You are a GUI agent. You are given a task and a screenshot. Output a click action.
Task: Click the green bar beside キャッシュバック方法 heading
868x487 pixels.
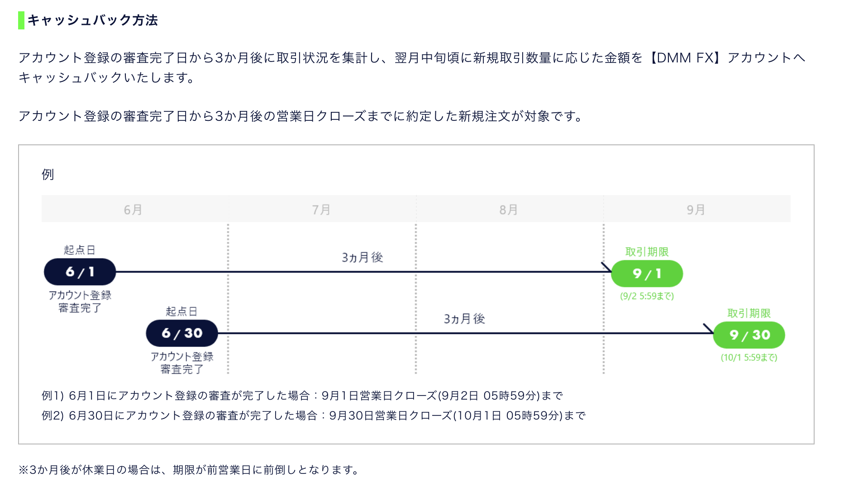coord(21,20)
